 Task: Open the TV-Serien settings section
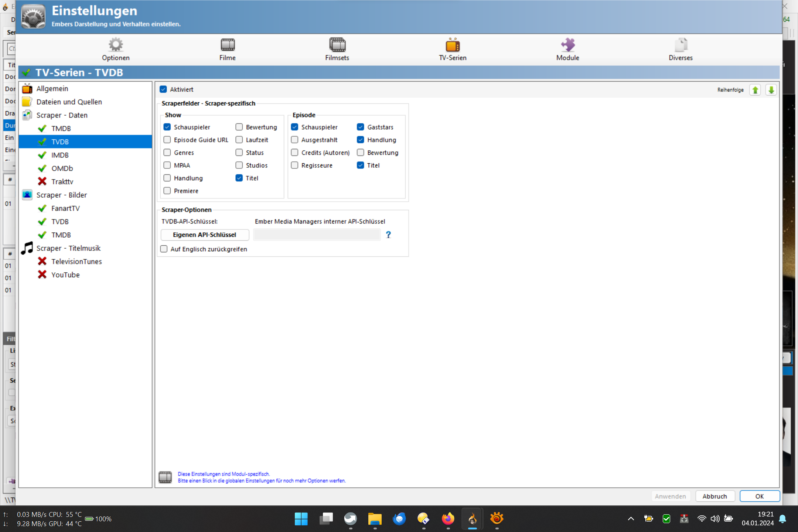453,49
